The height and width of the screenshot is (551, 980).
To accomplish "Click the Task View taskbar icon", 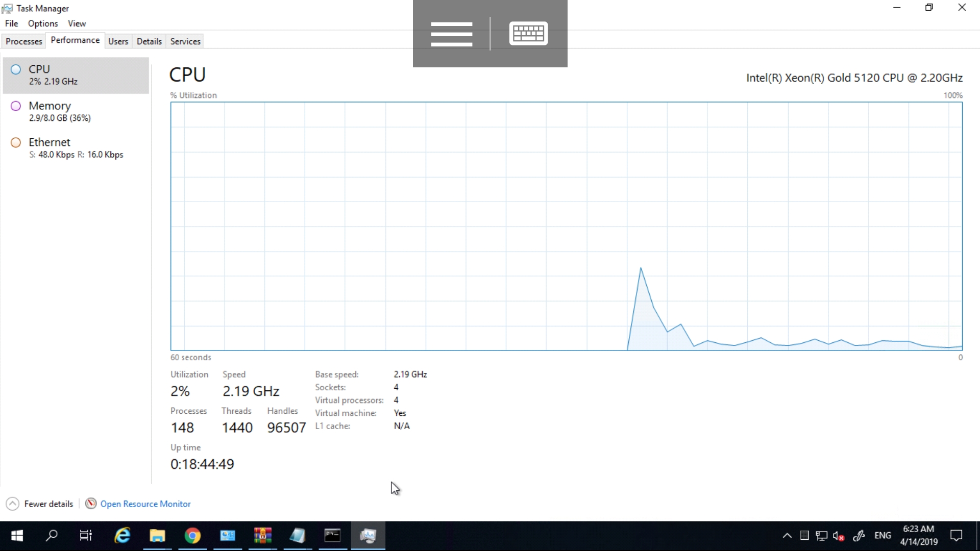I will (x=86, y=536).
